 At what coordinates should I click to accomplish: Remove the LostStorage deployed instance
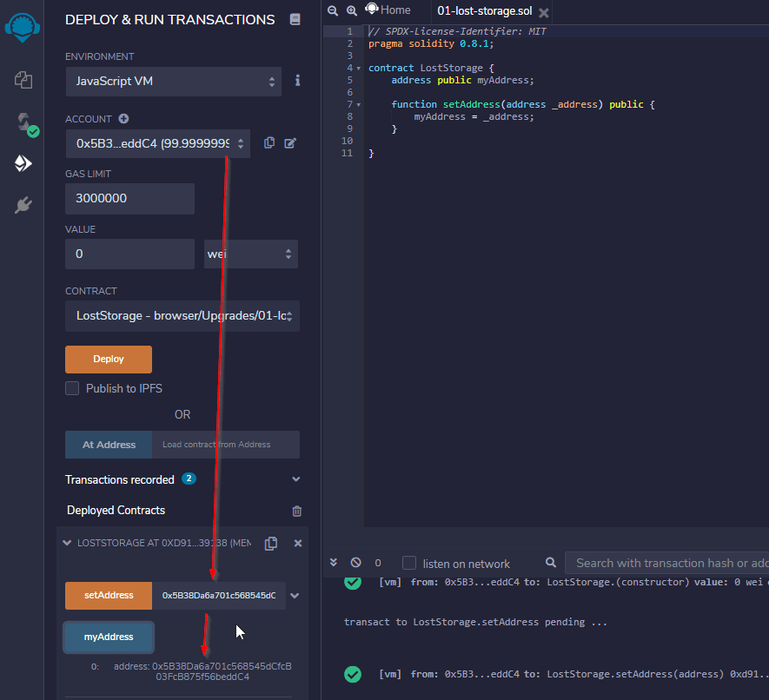click(x=298, y=543)
